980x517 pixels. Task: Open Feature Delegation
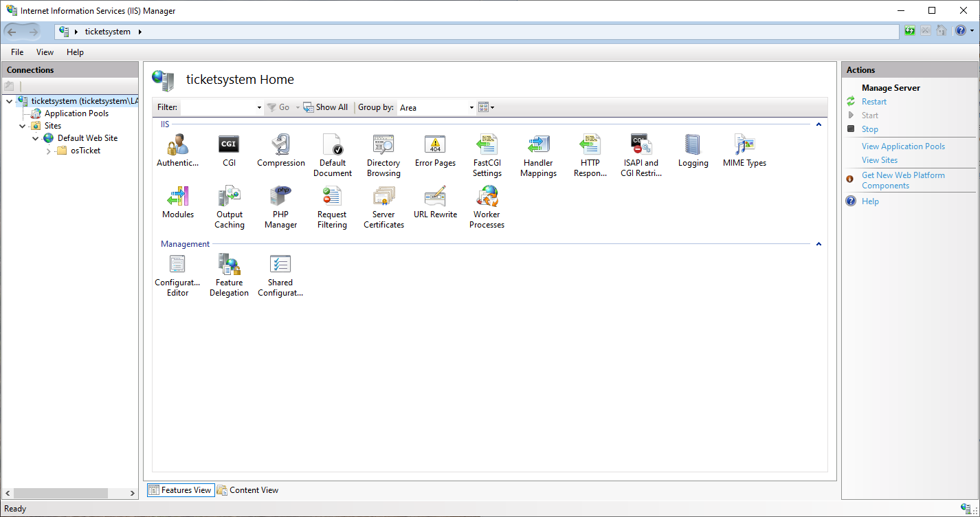coord(229,276)
